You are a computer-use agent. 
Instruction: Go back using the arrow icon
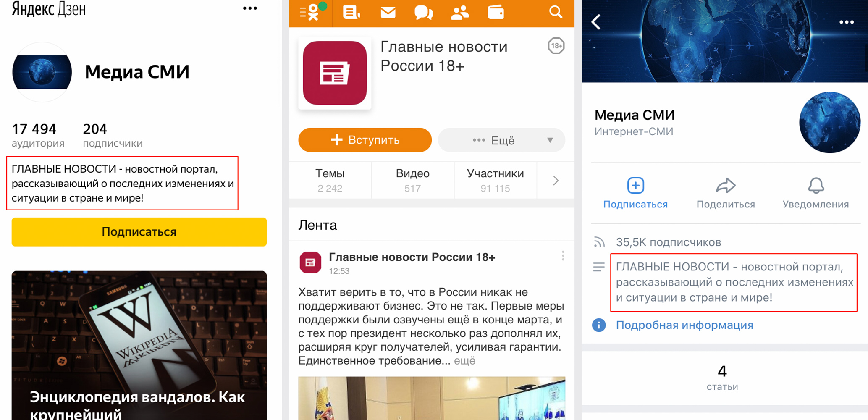tap(596, 22)
